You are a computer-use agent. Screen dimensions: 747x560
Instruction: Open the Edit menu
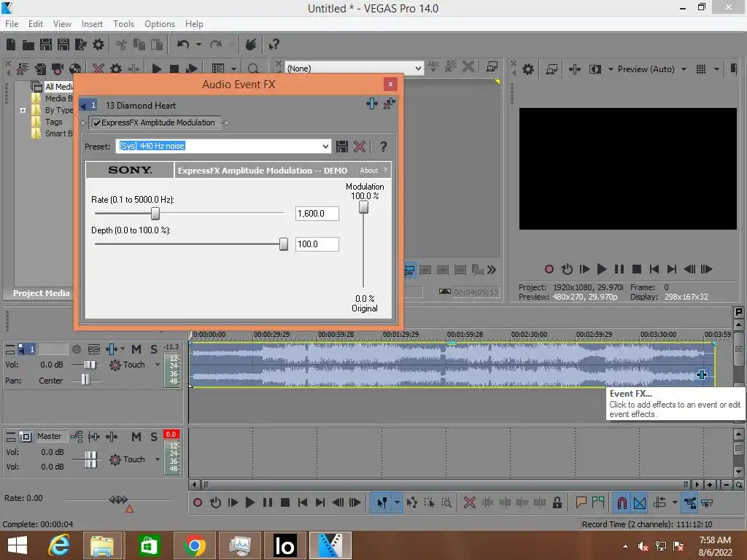coord(35,24)
